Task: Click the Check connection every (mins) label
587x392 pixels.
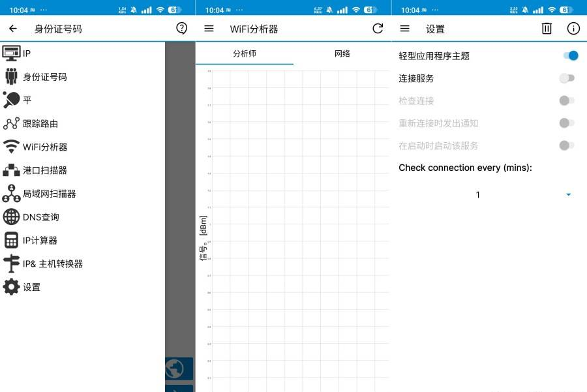Action: point(465,168)
